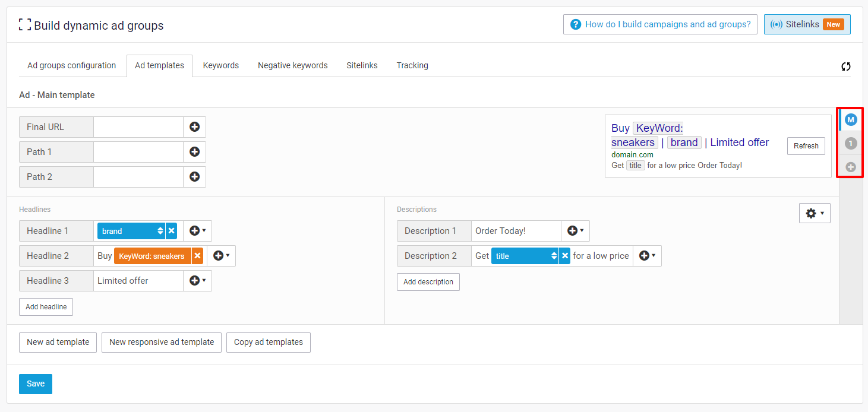Image resolution: width=868 pixels, height=412 pixels.
Task: Click the refresh arrows icon near tabs
Action: [x=846, y=66]
